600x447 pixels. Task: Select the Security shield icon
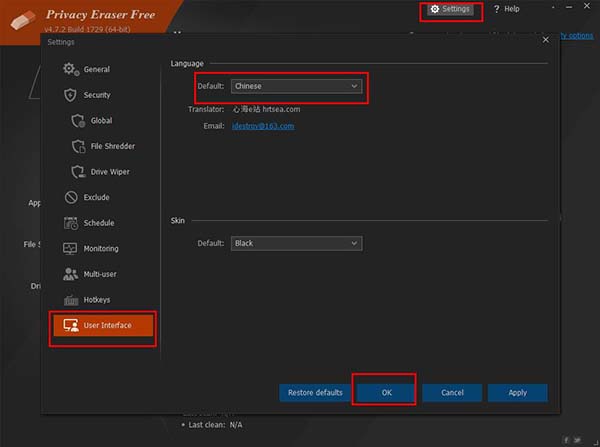pos(70,95)
